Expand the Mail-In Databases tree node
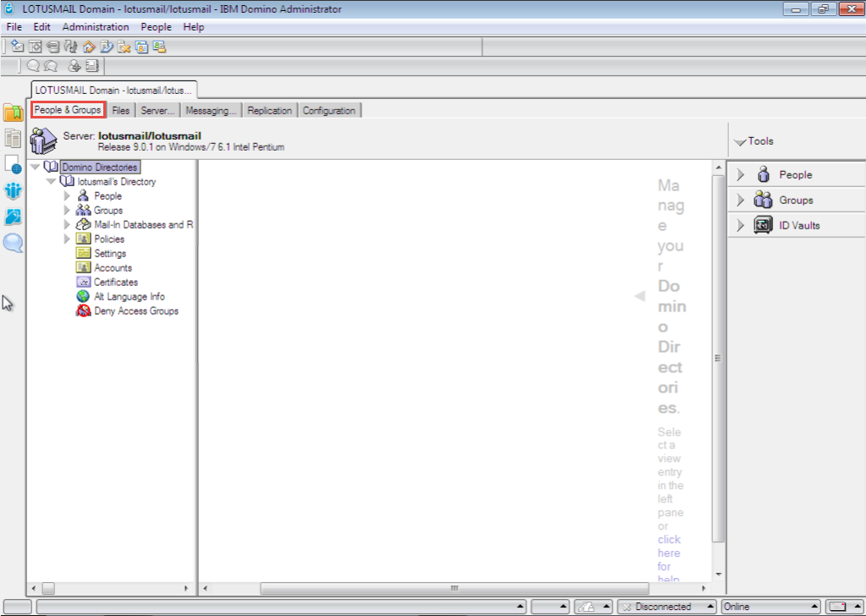Screen dimensions: 866x616 pos(67,224)
